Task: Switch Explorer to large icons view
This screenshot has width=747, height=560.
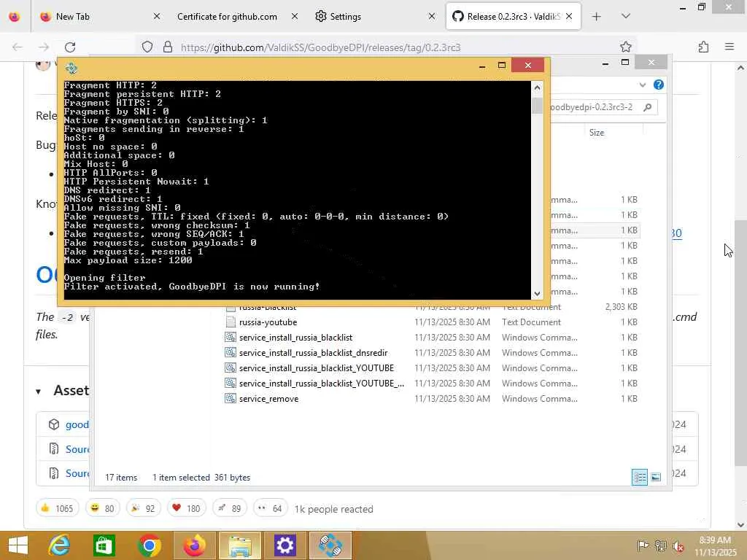Action: [x=656, y=477]
